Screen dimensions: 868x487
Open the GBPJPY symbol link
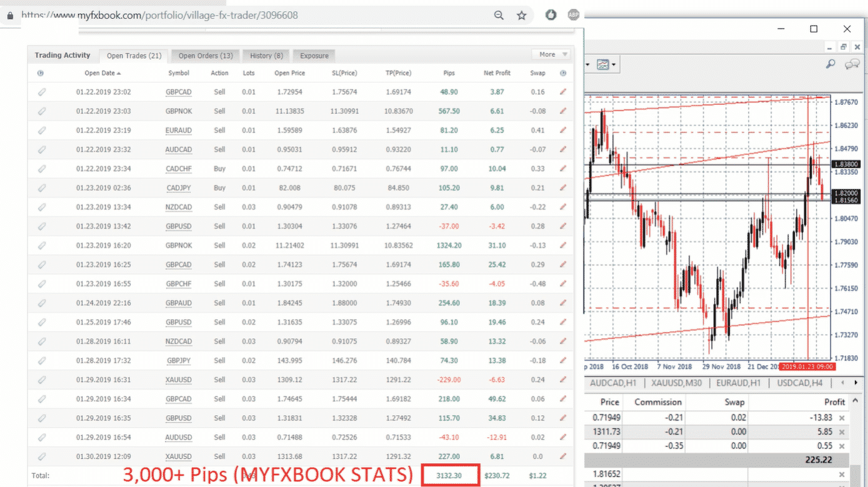click(179, 360)
